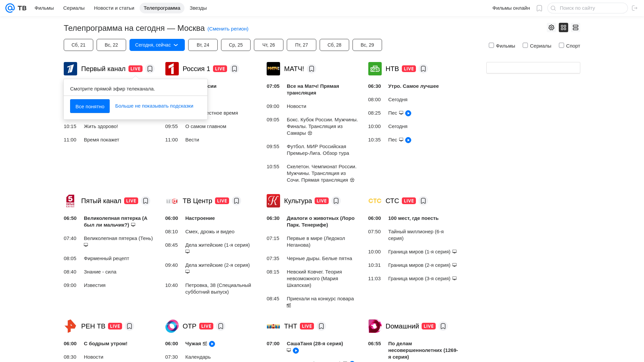Watch Первый канал LIVE badge

point(136,69)
